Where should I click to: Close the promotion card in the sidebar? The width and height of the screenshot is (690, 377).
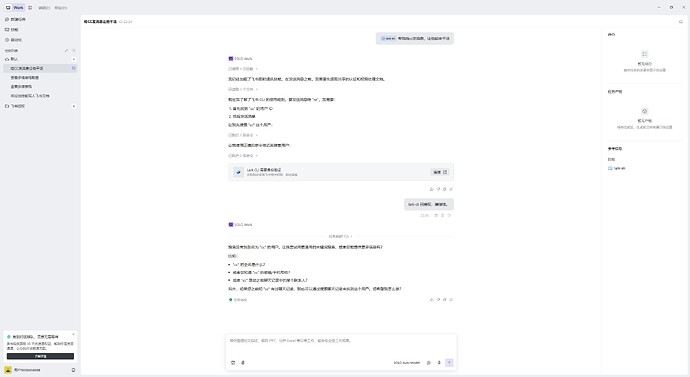(x=73, y=335)
